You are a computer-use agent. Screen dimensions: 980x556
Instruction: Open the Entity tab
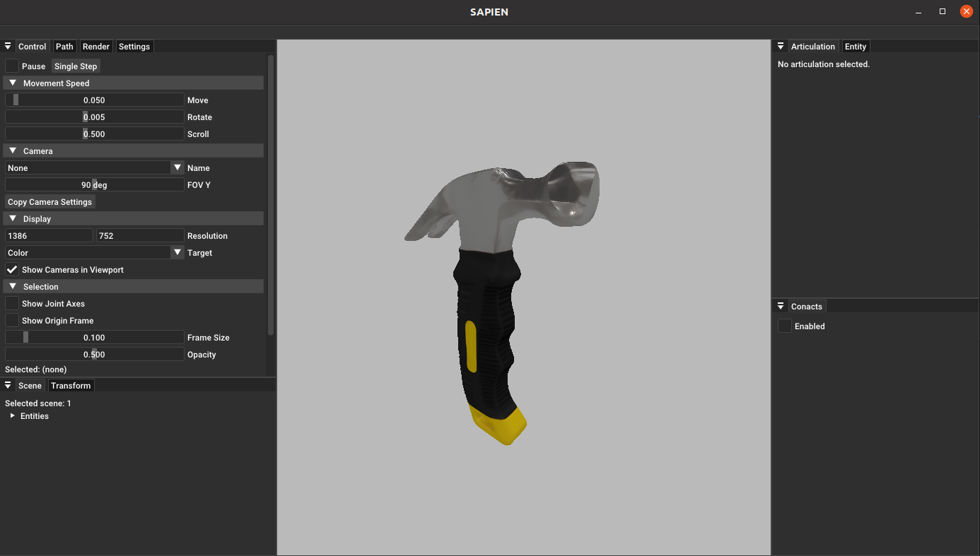coord(855,47)
